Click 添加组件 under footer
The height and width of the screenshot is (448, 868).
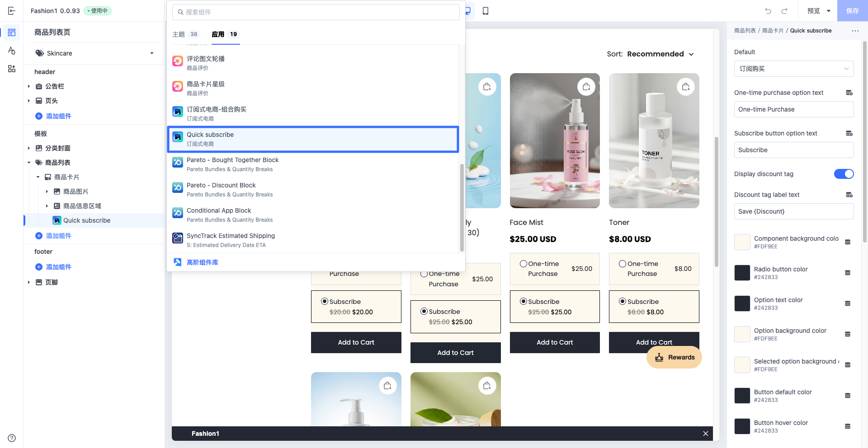tap(53, 267)
